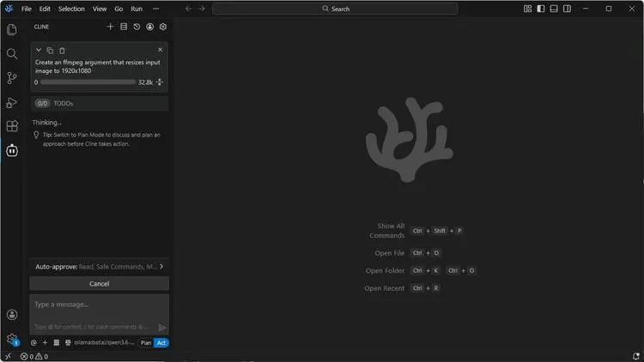Open the Source Control view
This screenshot has width=644, height=362.
click(12, 78)
